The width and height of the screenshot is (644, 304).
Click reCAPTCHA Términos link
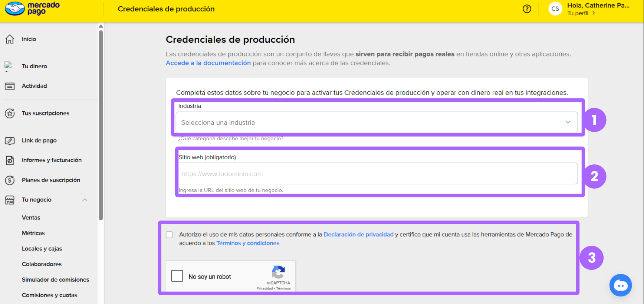[x=283, y=288]
